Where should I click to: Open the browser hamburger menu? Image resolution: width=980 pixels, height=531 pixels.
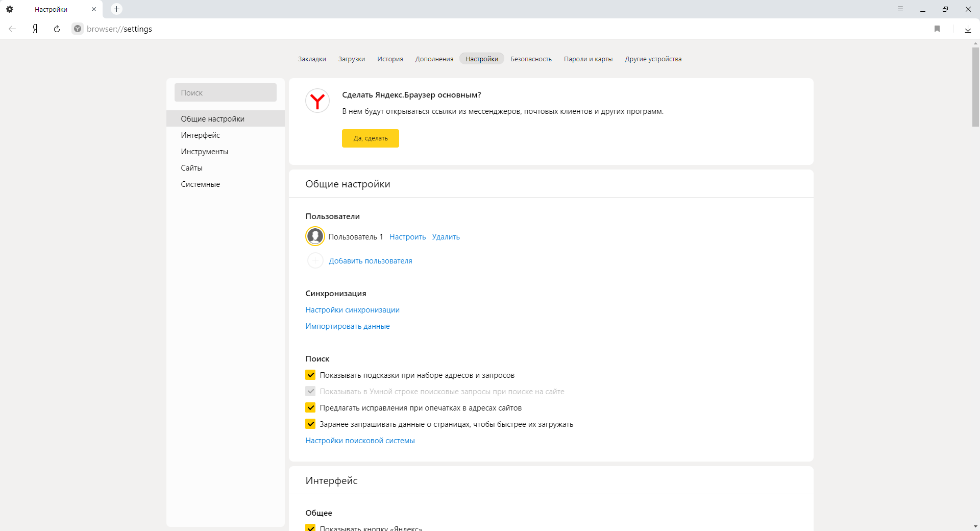[900, 9]
